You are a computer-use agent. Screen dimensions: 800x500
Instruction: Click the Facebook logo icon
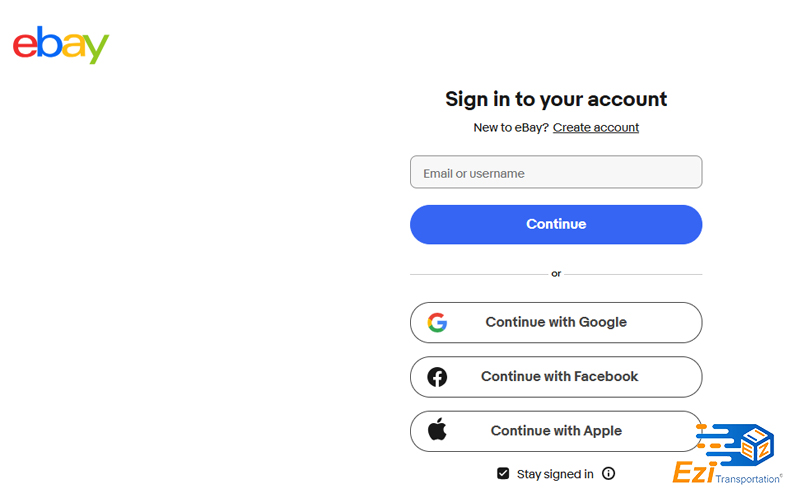click(x=437, y=377)
